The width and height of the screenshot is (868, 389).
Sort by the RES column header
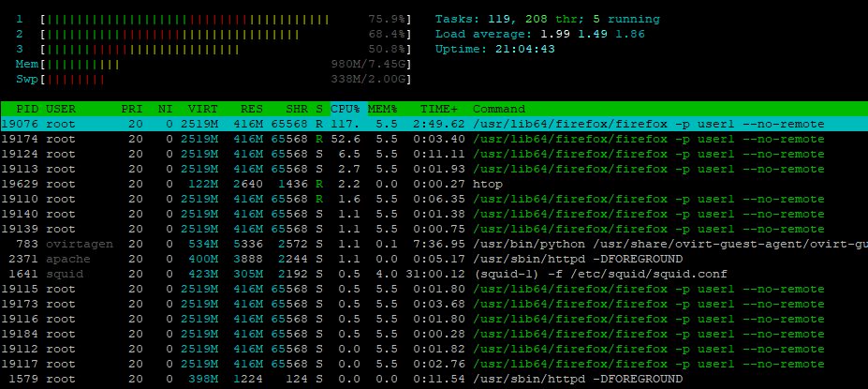point(251,109)
